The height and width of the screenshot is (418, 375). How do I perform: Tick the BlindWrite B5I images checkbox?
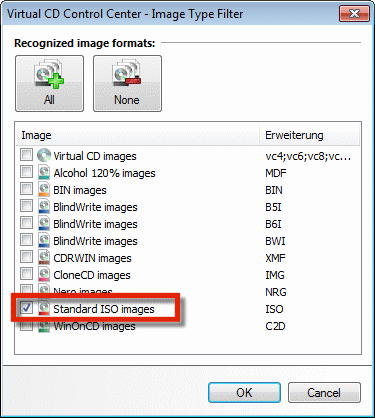tap(26, 206)
